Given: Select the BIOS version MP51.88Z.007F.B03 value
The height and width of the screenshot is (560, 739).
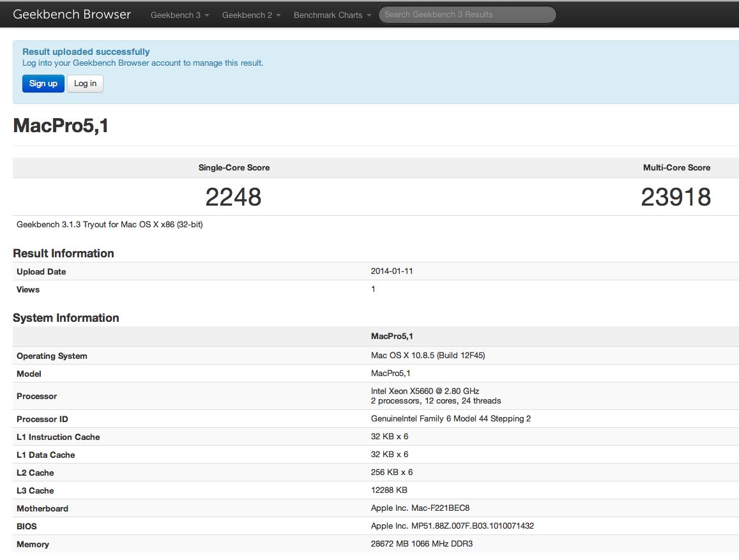Looking at the screenshot, I should (452, 526).
